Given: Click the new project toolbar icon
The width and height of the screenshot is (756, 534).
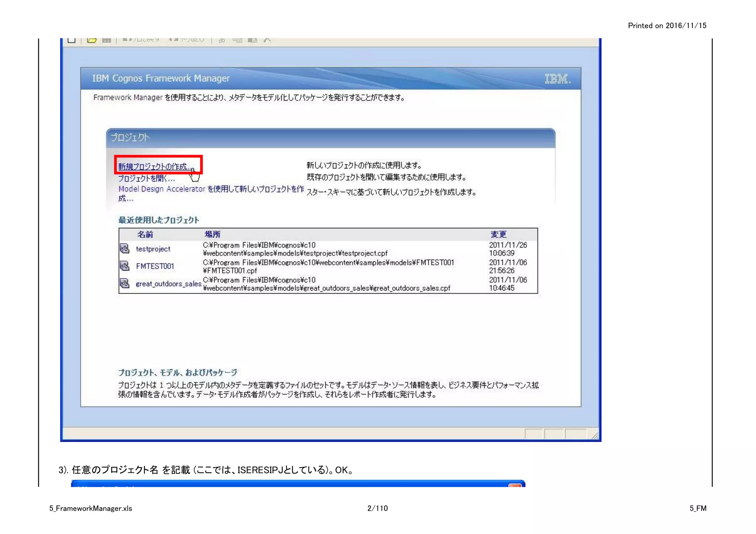Looking at the screenshot, I should click(72, 40).
